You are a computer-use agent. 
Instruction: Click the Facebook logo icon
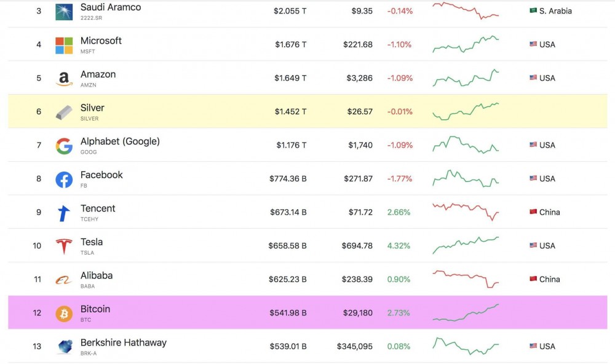click(x=64, y=179)
